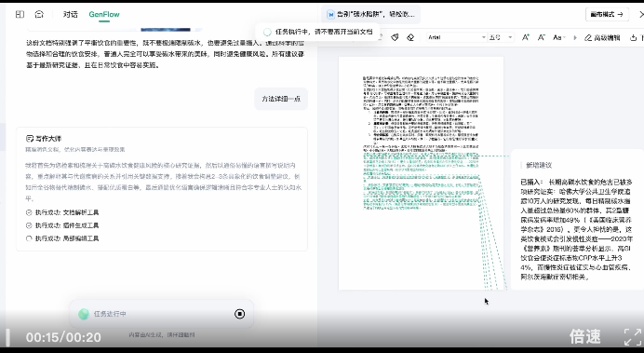Click the 已插入 suggestion text
The image size is (644, 353).
point(577,229)
